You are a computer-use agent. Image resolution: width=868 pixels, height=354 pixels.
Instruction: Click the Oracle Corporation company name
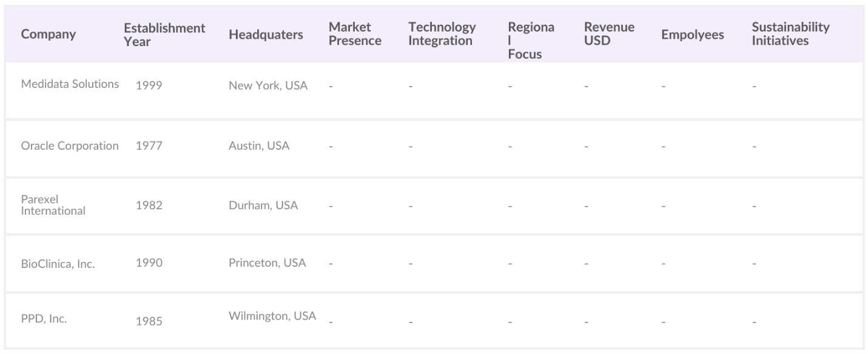(x=70, y=146)
